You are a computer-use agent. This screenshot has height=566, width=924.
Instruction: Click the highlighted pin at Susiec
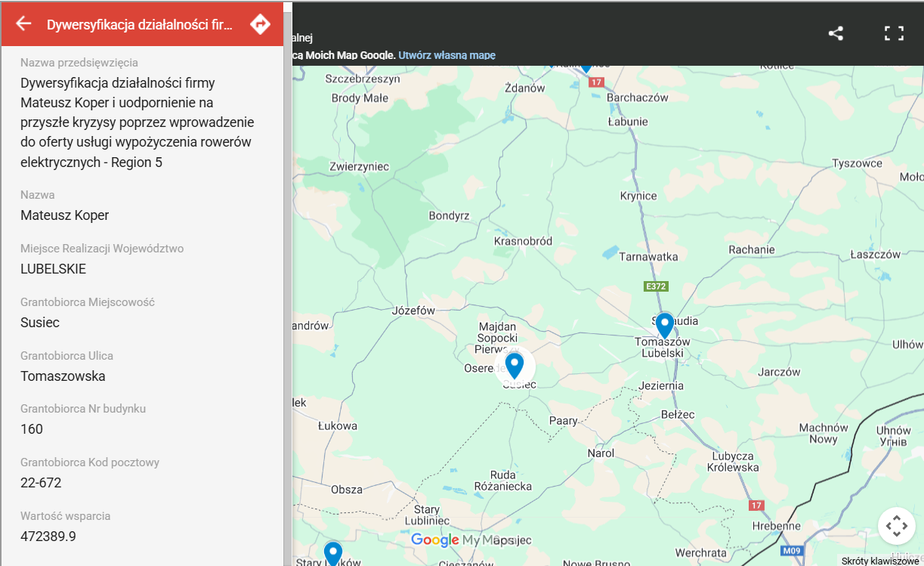[515, 366]
